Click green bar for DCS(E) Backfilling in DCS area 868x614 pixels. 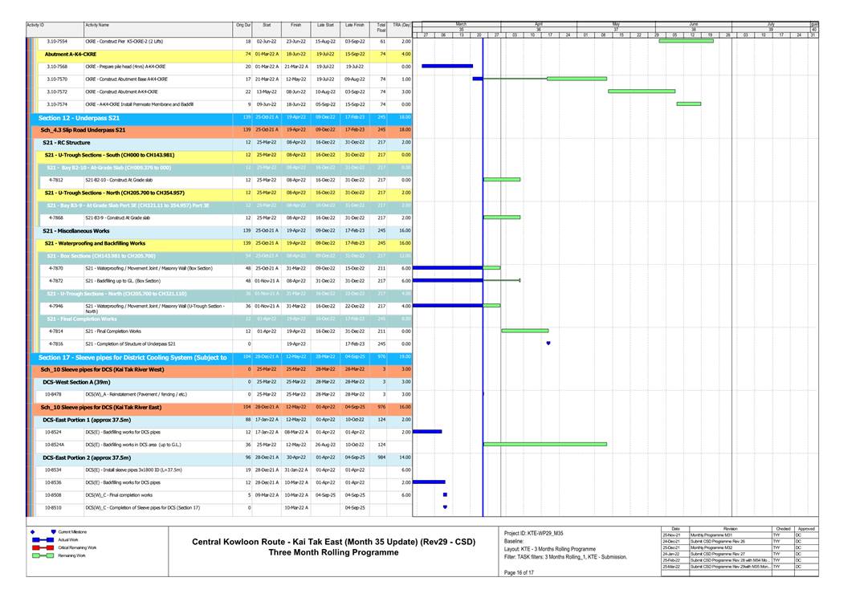[544, 444]
